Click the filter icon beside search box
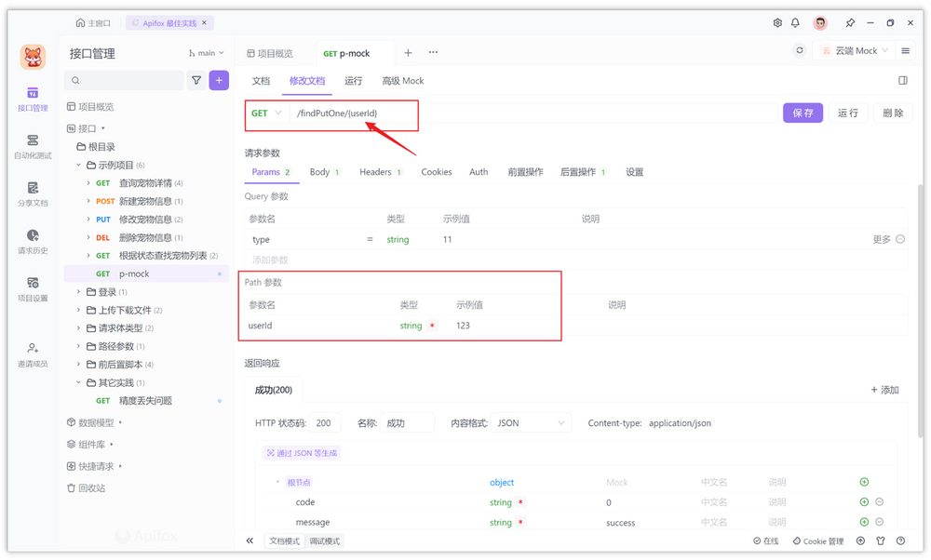This screenshot has height=560, width=931. (196, 81)
